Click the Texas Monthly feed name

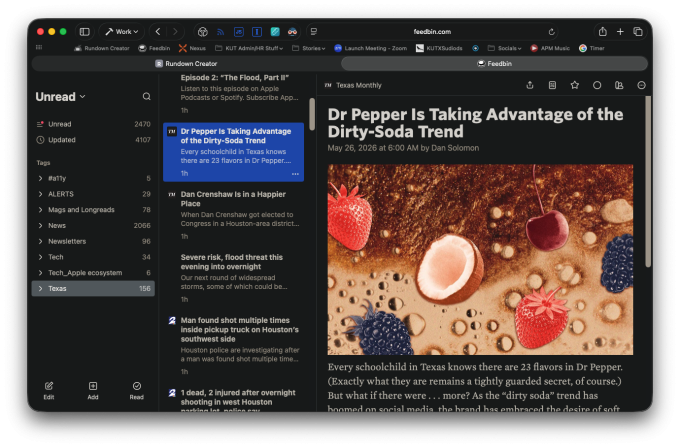tap(359, 85)
